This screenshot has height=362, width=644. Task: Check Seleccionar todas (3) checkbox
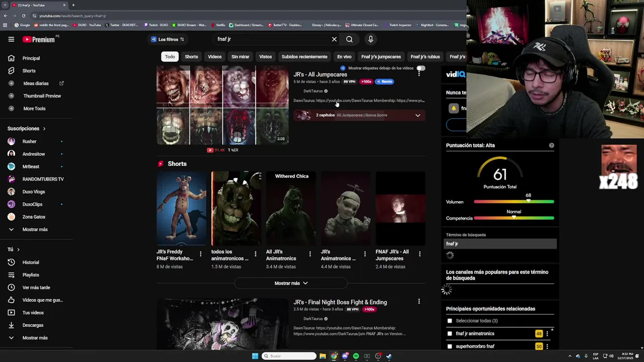point(450,321)
